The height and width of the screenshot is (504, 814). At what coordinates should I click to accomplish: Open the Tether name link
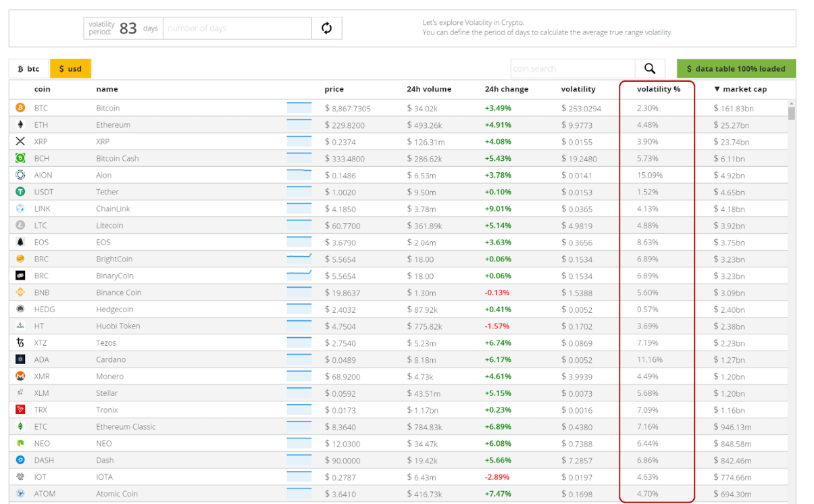(x=107, y=192)
